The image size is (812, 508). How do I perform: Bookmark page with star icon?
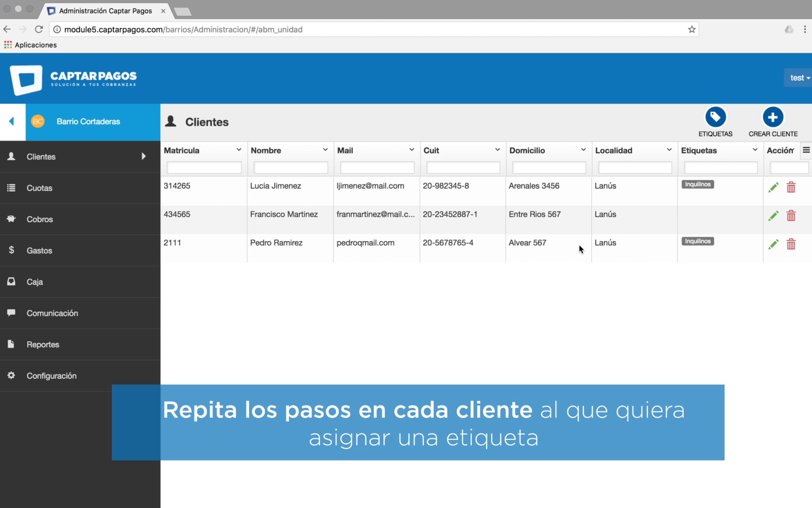pos(692,29)
